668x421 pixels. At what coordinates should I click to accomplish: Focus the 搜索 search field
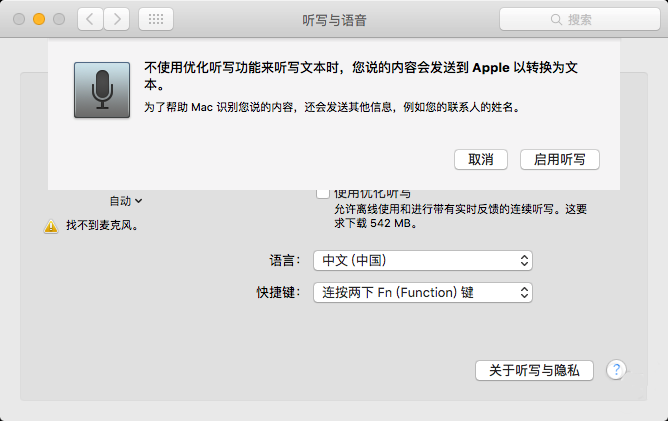[x=580, y=19]
